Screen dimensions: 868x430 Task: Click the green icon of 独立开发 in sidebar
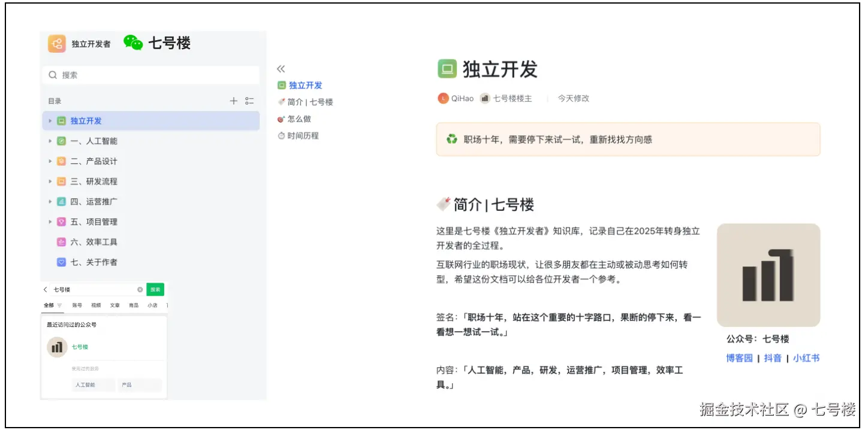(x=61, y=121)
